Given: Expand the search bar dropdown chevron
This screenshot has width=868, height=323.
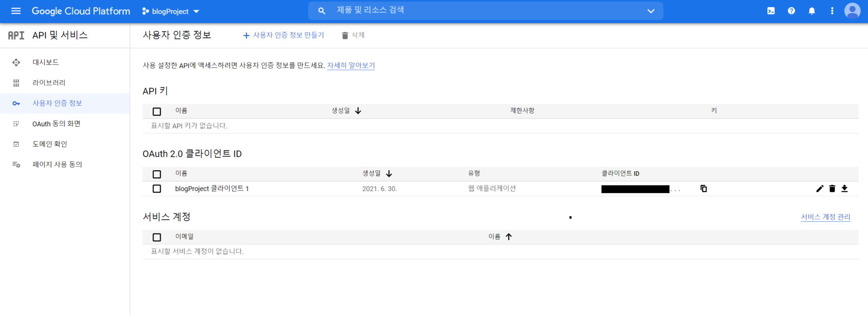Looking at the screenshot, I should tap(651, 11).
